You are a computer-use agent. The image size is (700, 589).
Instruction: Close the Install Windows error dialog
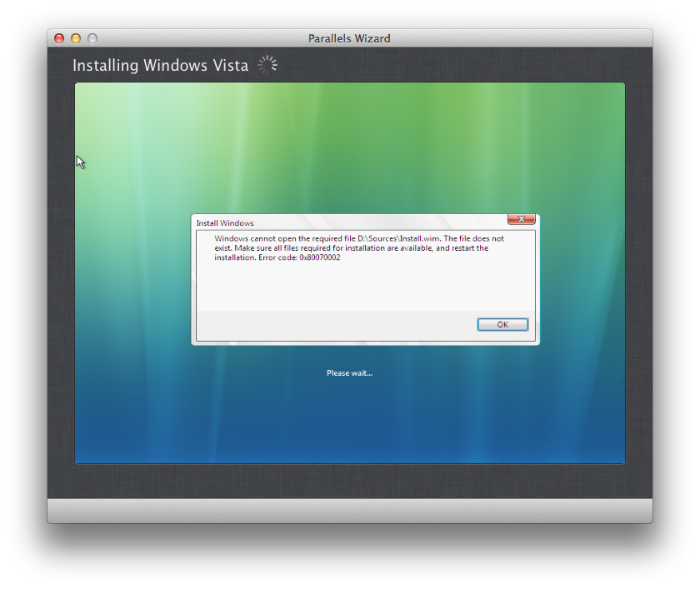pos(521,219)
